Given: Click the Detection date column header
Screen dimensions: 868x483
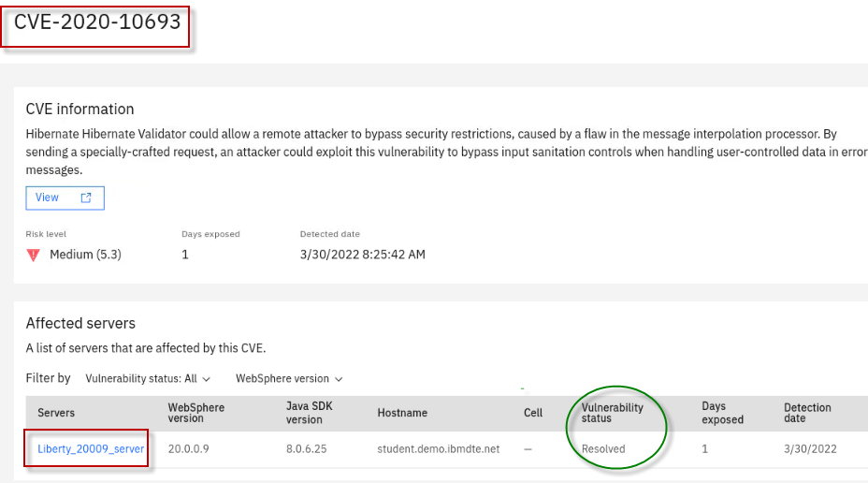Looking at the screenshot, I should (807, 413).
